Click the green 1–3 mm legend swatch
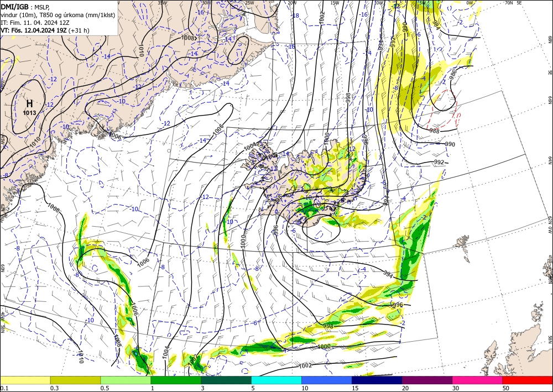 click(176, 380)
